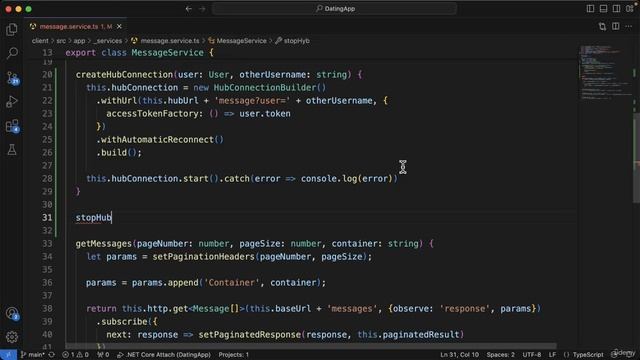Open the Manage settings gear
Image resolution: width=640 pixels, height=360 pixels.
click(x=12, y=337)
